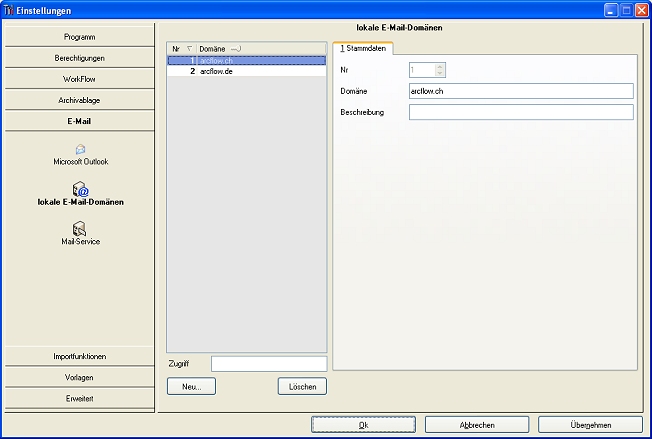Click the Microsoft Outlook icon
The height and width of the screenshot is (439, 652).
coord(80,150)
